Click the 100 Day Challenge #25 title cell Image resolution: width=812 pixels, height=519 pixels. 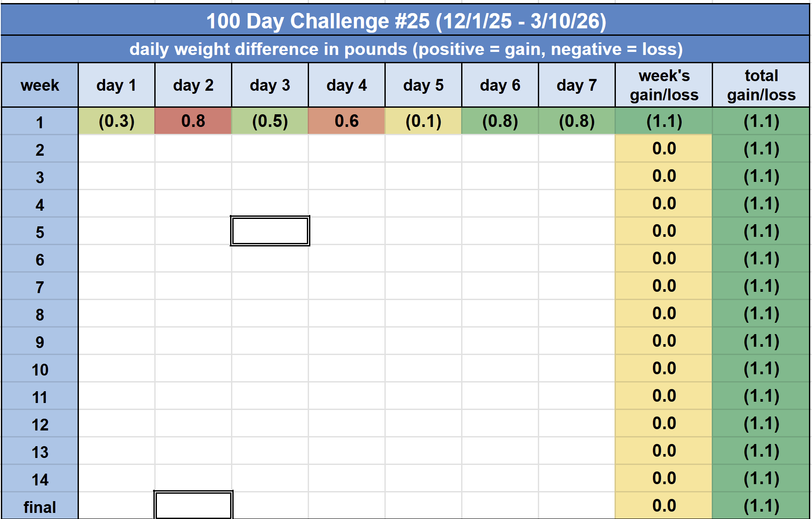(405, 21)
